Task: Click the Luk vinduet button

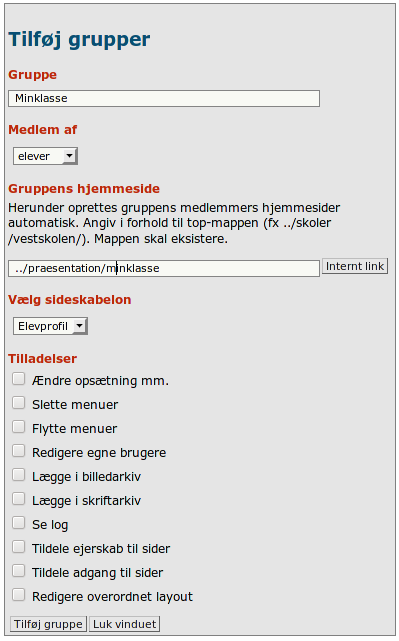Action: point(124,624)
